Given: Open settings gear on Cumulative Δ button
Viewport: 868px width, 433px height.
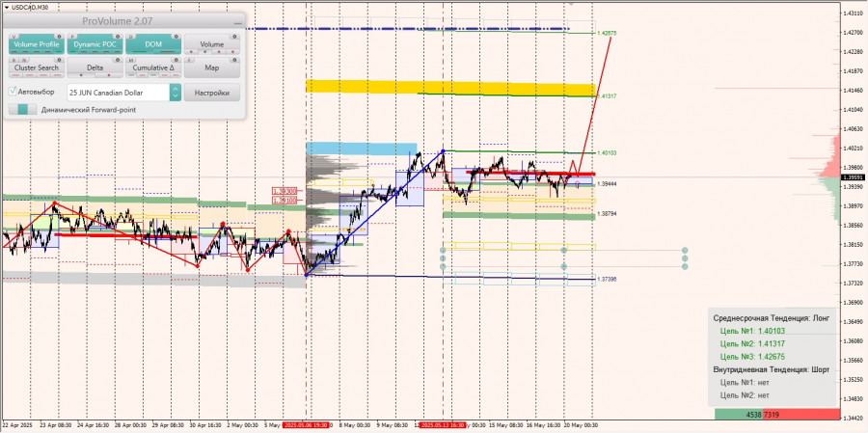Looking at the screenshot, I should coord(176,59).
